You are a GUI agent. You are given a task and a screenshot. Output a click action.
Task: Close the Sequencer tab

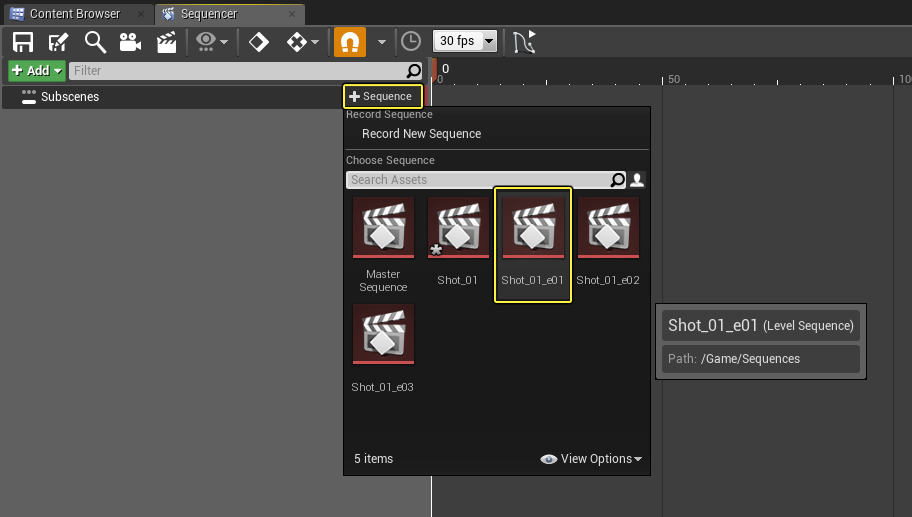pos(292,13)
